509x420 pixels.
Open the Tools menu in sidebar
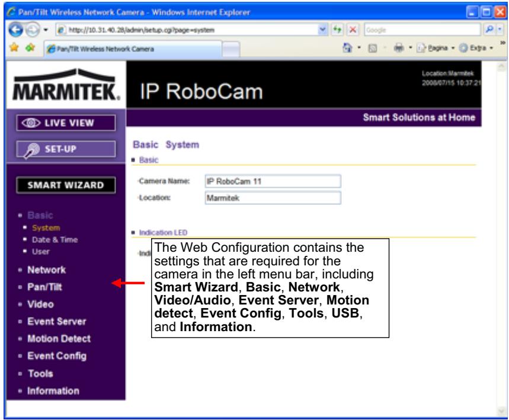pos(40,373)
